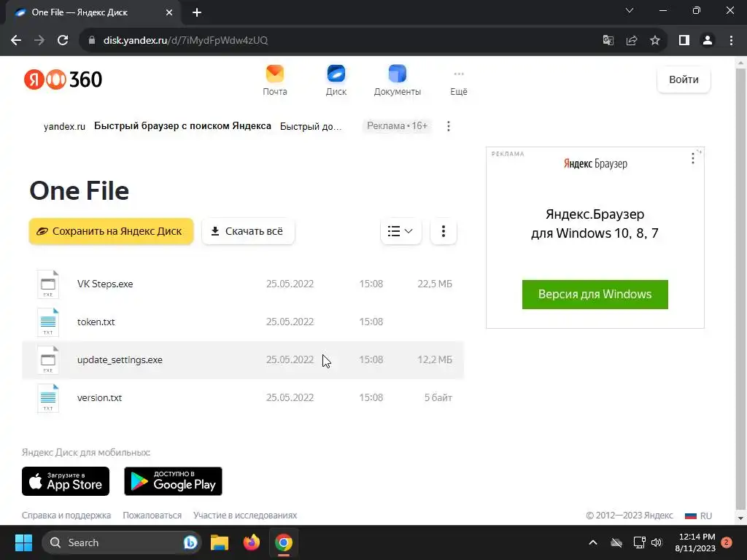Open the folder more-actions menu
The width and height of the screenshot is (747, 560).
(443, 231)
